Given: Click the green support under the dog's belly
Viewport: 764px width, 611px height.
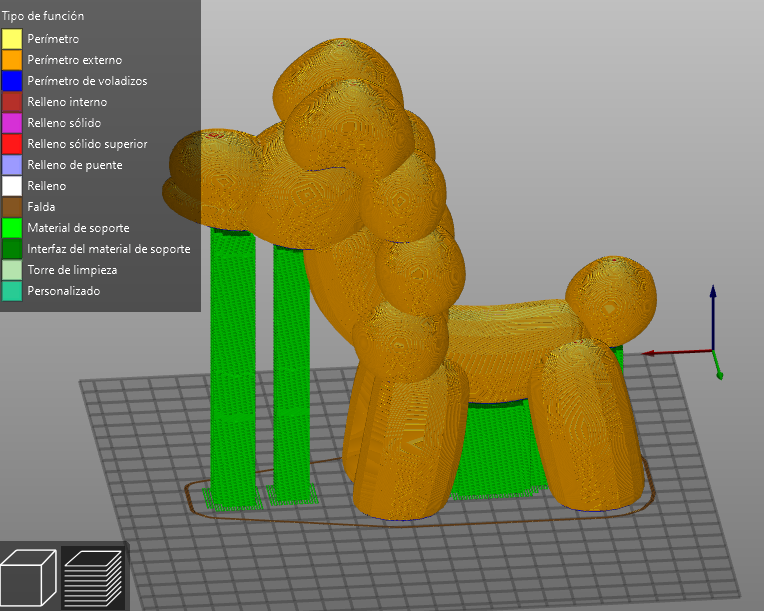Looking at the screenshot, I should tap(497, 451).
